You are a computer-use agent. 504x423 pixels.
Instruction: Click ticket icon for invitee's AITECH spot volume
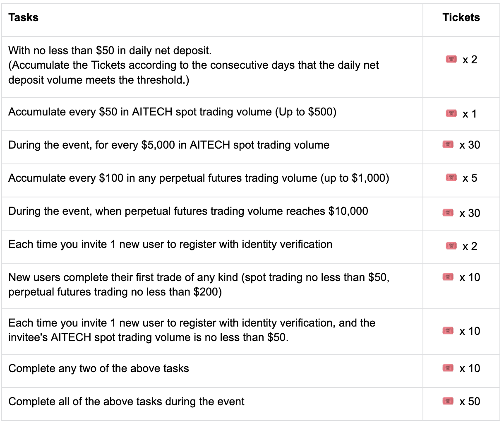pos(448,331)
